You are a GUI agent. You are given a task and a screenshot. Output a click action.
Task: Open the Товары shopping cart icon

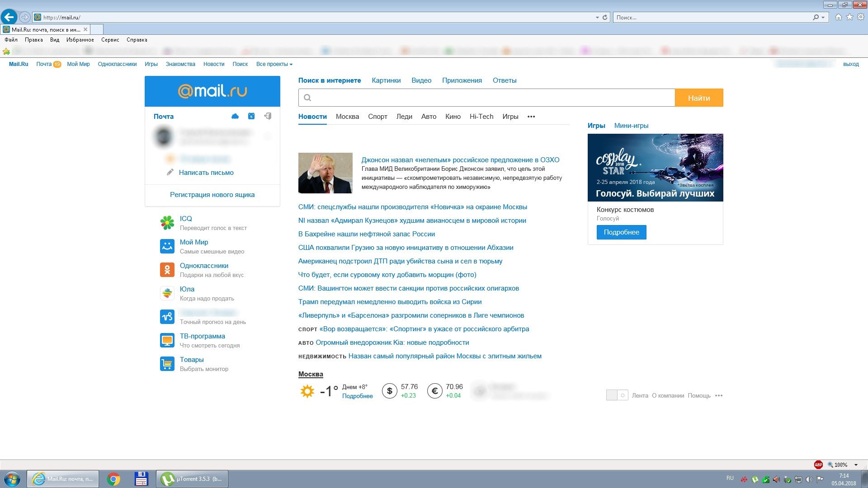tap(167, 364)
